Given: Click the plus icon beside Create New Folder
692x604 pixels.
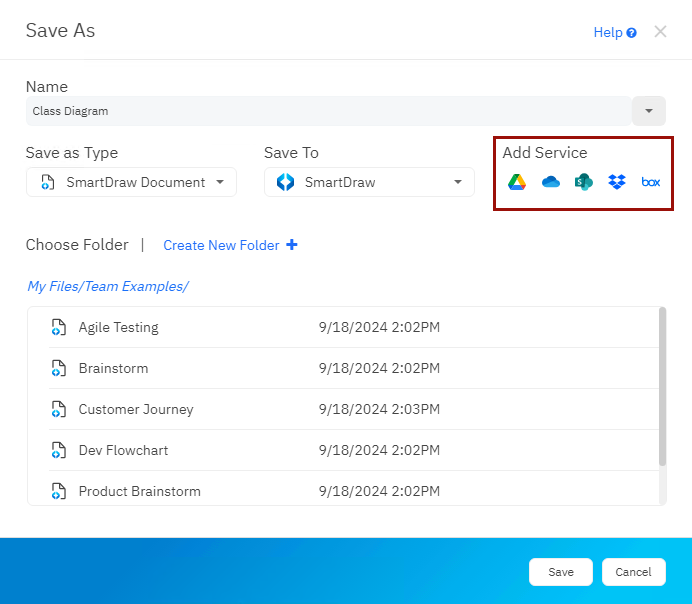Looking at the screenshot, I should click(292, 245).
